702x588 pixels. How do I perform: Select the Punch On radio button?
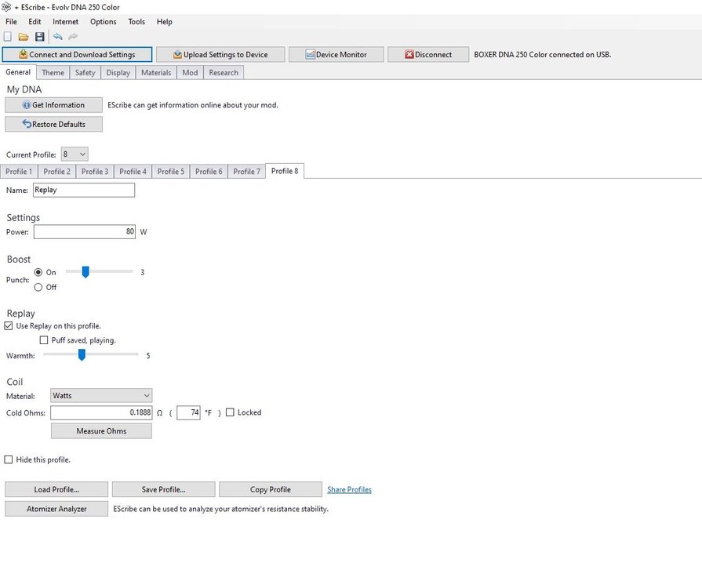tap(38, 272)
